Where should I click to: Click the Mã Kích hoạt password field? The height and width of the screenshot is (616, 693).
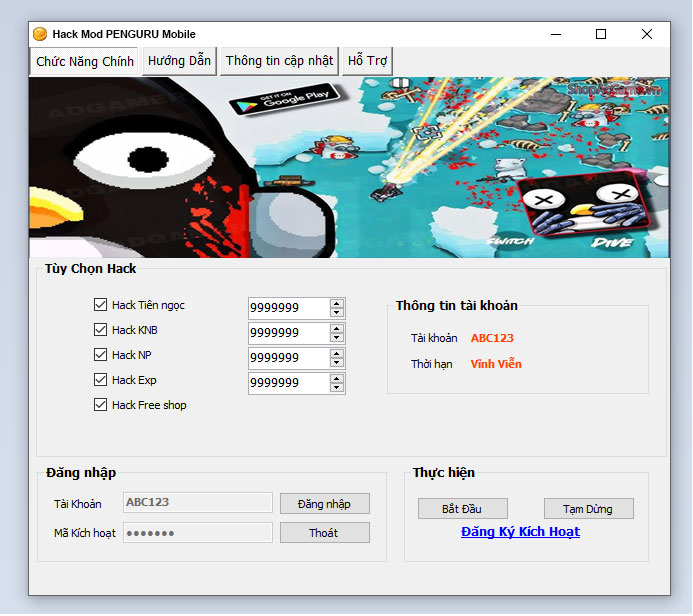point(197,533)
